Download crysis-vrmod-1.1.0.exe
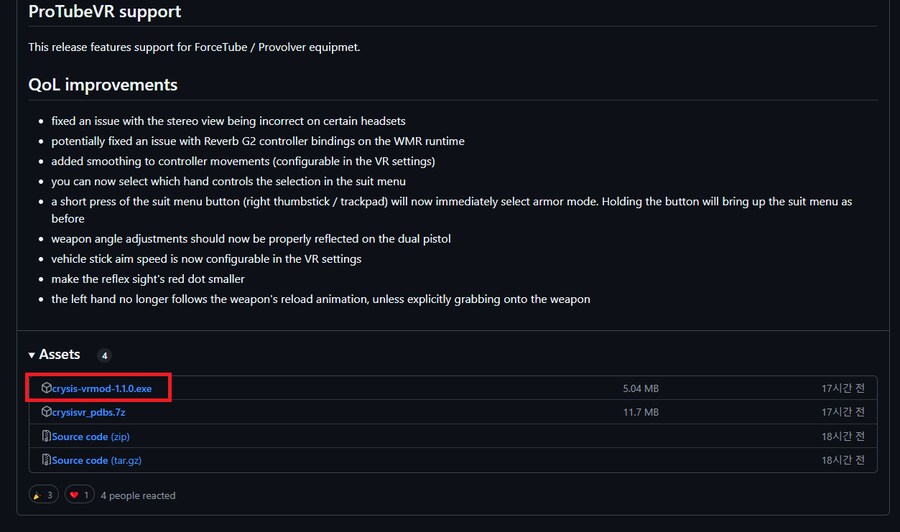900x532 pixels. (102, 389)
